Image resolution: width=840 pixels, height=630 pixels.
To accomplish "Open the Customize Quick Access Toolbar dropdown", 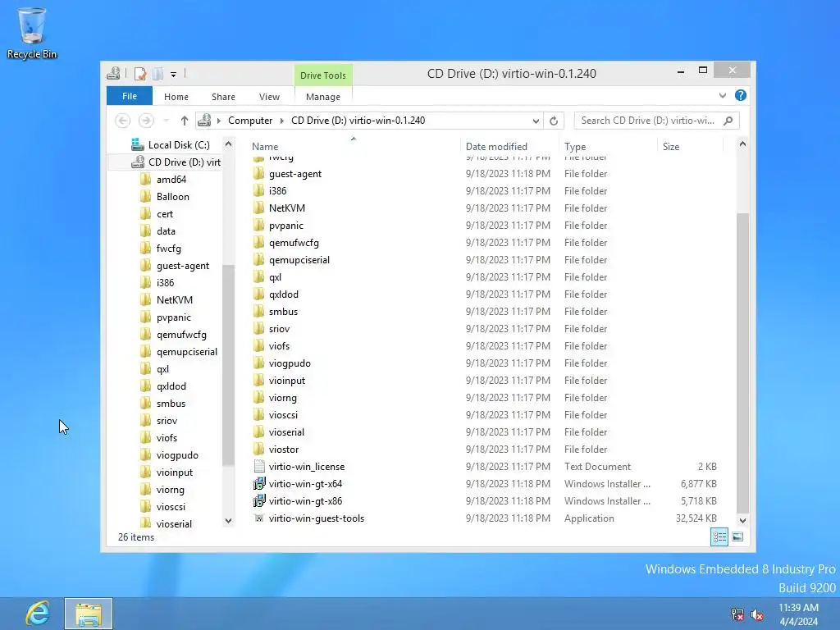I will click(174, 75).
